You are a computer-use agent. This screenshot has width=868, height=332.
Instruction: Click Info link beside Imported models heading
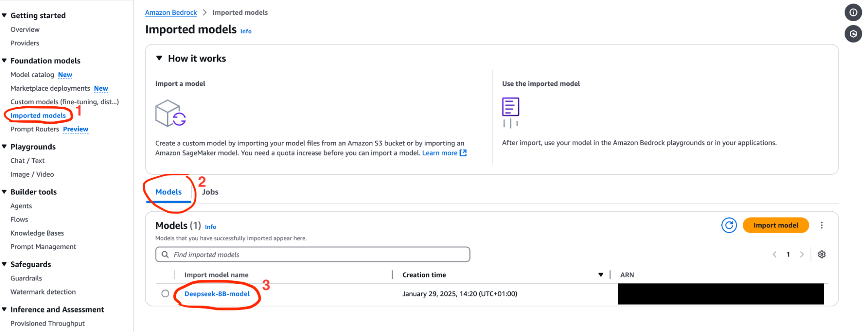246,31
